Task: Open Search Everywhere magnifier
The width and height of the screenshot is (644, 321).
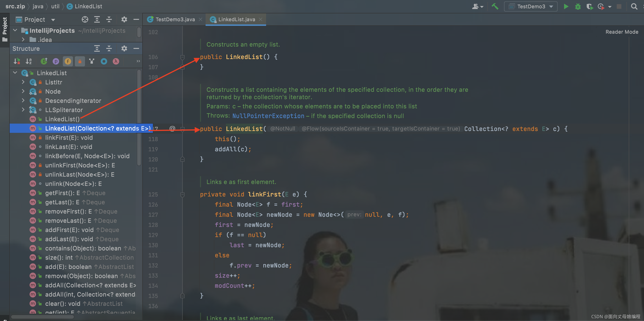Action: pos(634,6)
